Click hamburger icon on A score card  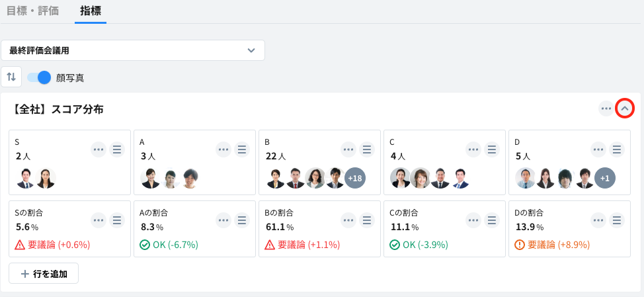coord(242,149)
